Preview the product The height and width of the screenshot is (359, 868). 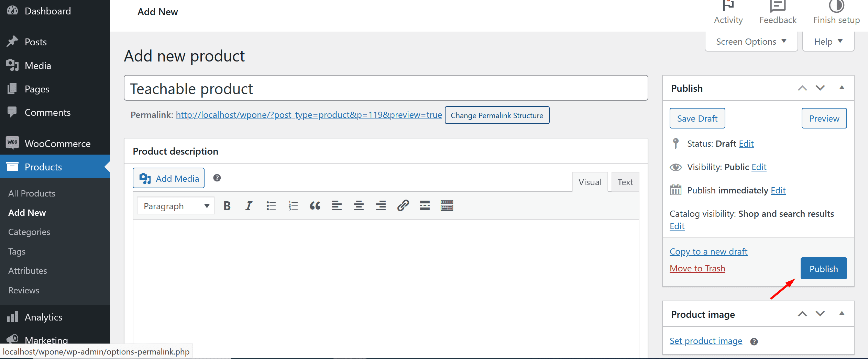(x=824, y=118)
